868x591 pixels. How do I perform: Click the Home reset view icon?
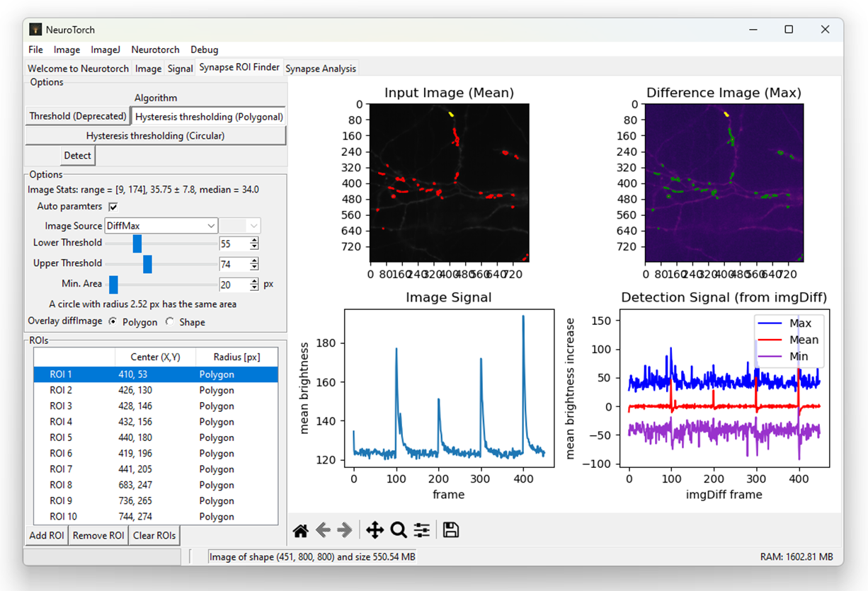(x=300, y=530)
